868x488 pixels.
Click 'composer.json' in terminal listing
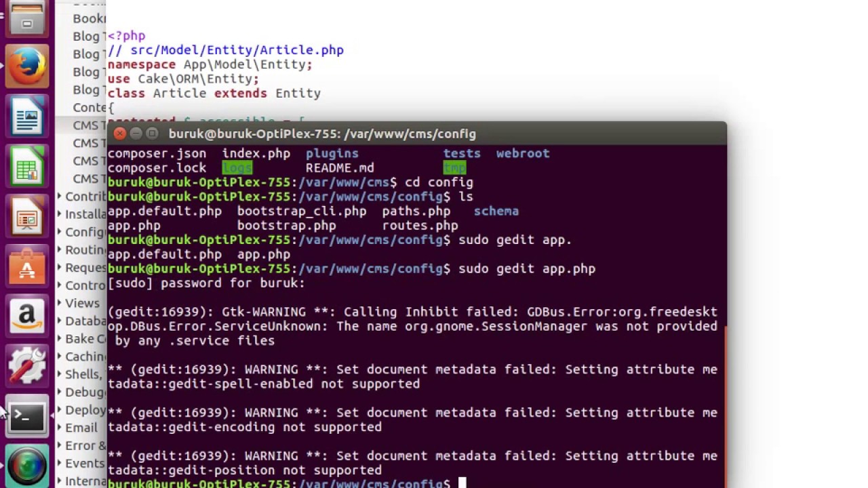click(157, 154)
